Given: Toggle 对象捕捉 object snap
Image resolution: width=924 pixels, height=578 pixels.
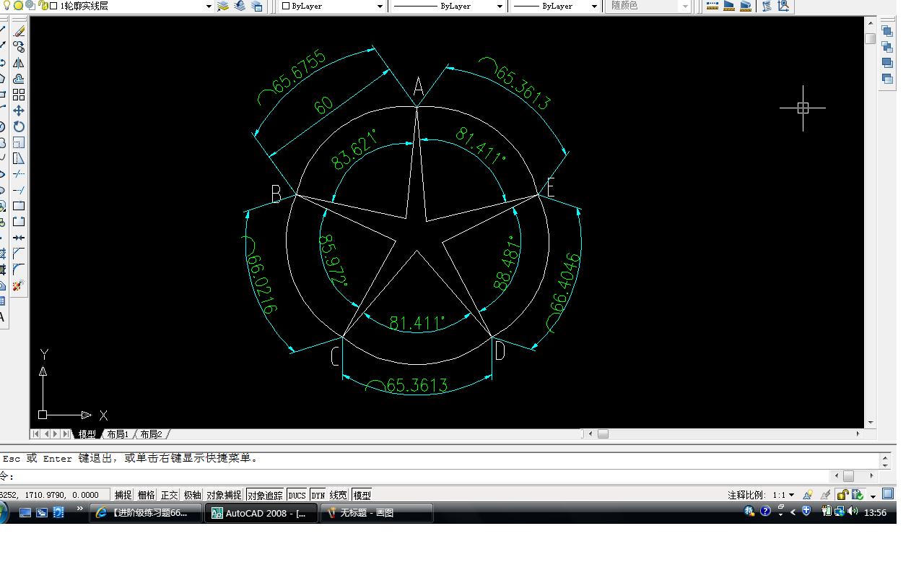Looking at the screenshot, I should [224, 495].
